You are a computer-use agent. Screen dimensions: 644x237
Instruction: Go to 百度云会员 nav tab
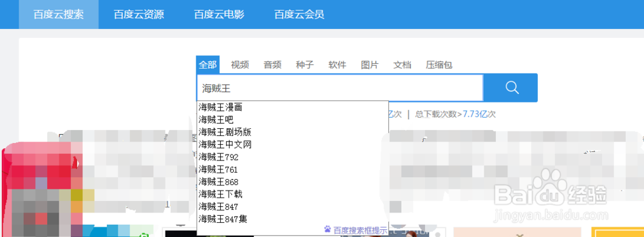pyautogui.click(x=299, y=15)
